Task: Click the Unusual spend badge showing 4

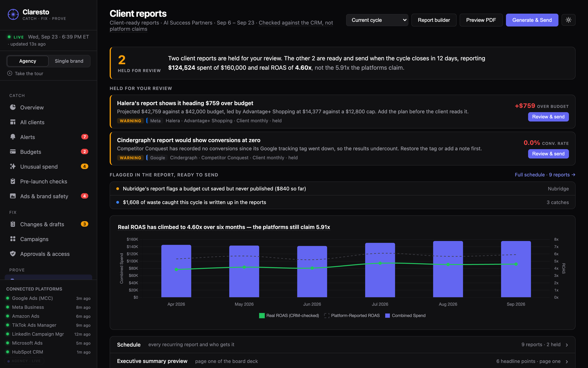Action: coord(85,166)
